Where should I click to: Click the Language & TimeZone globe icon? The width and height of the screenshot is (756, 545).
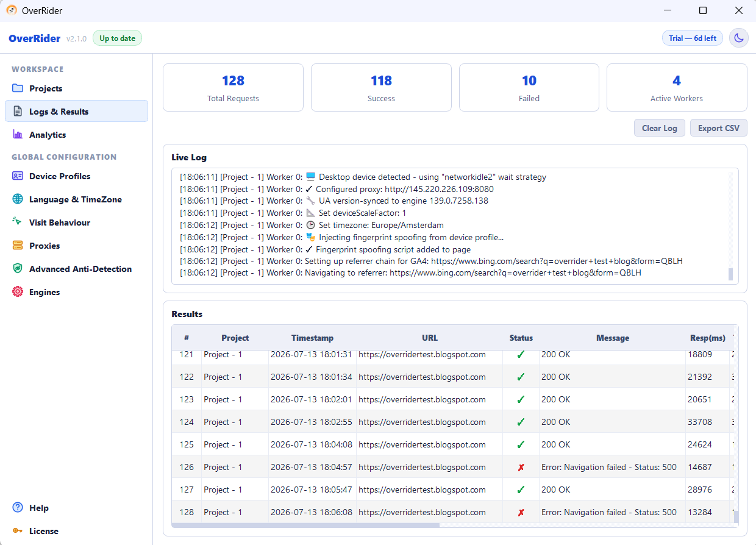(x=18, y=199)
